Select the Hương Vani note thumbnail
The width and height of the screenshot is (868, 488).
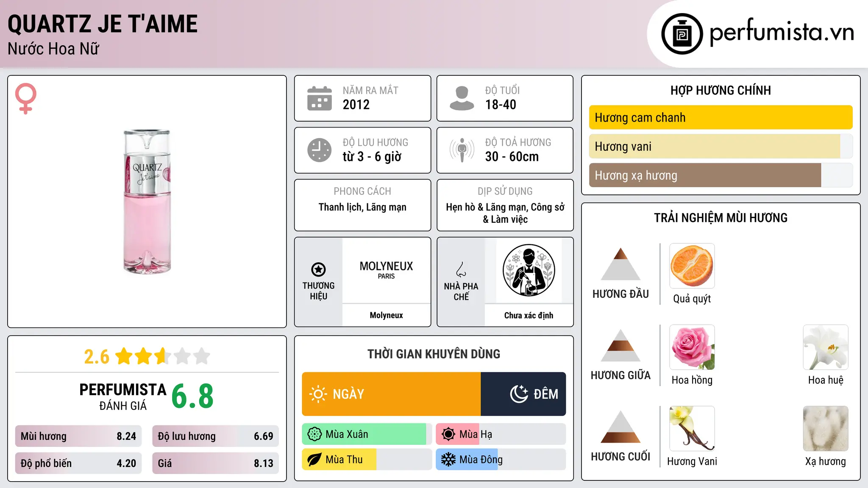tap(692, 429)
